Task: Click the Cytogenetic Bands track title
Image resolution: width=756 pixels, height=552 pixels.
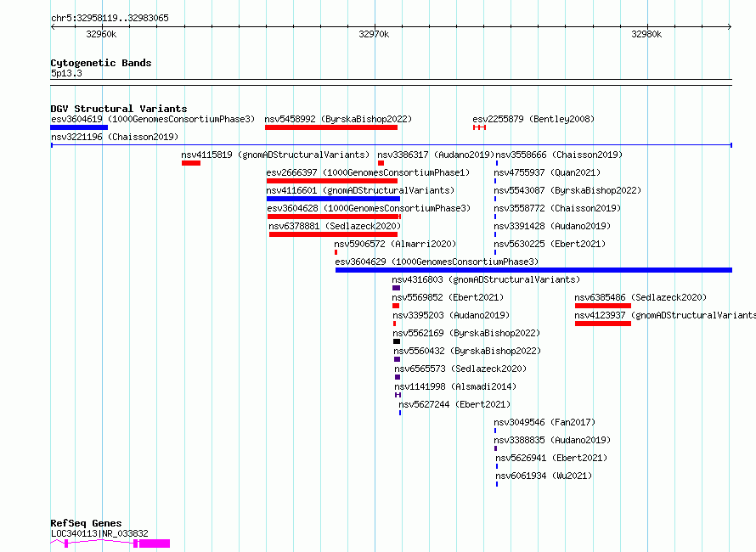Action: (x=101, y=63)
